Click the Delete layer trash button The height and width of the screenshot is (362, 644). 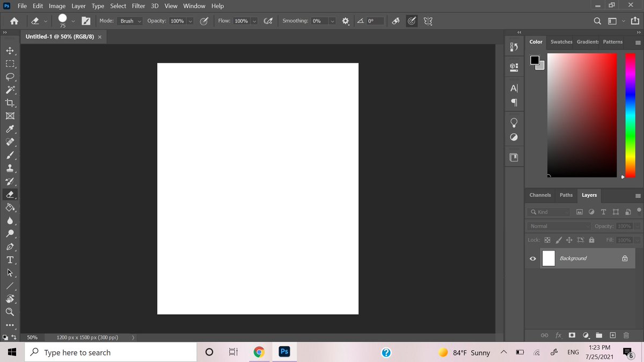point(626,336)
